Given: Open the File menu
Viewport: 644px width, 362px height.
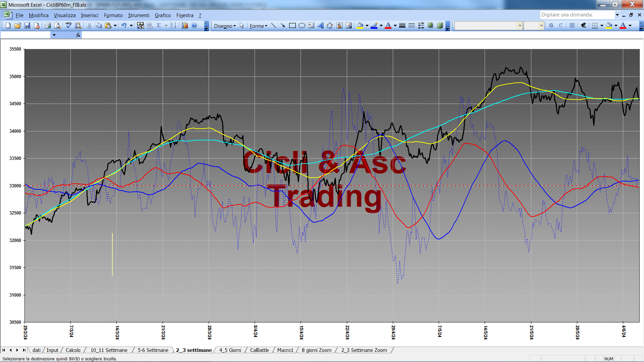Looking at the screenshot, I should (19, 15).
